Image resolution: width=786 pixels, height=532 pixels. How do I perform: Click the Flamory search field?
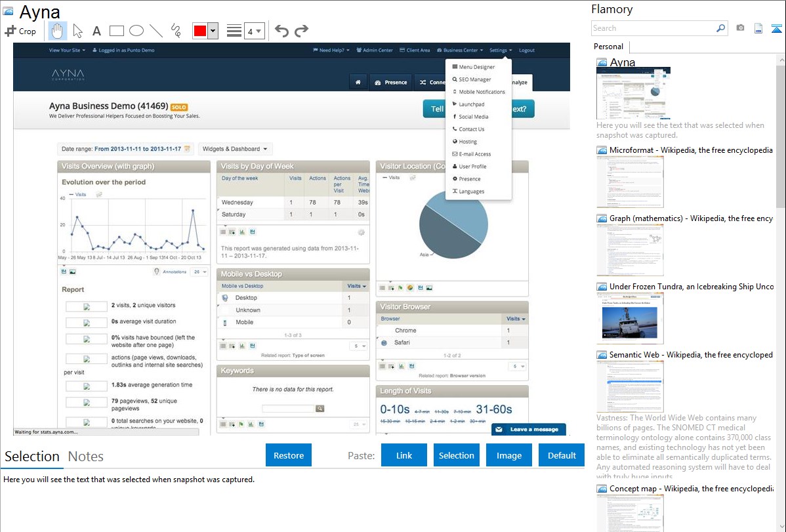click(x=653, y=28)
